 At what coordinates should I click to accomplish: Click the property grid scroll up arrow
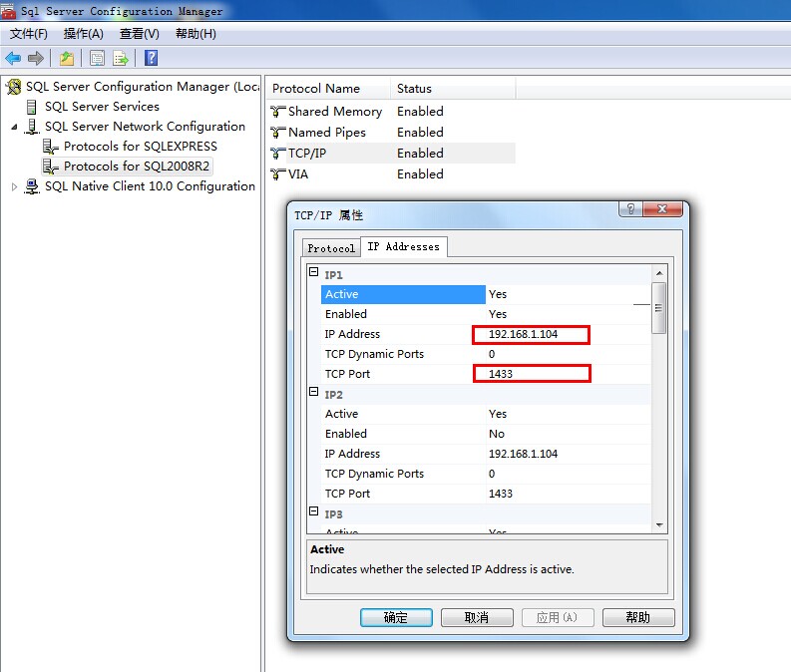click(x=658, y=273)
